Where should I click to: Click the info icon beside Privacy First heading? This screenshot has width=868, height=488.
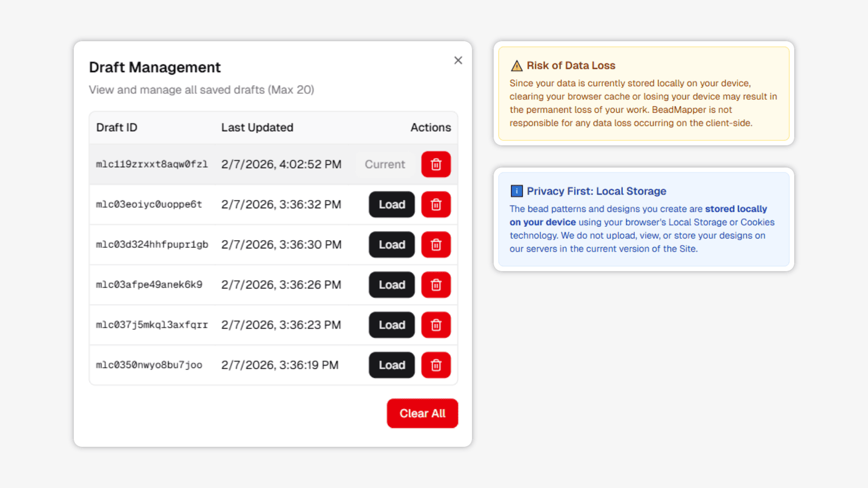click(x=516, y=191)
